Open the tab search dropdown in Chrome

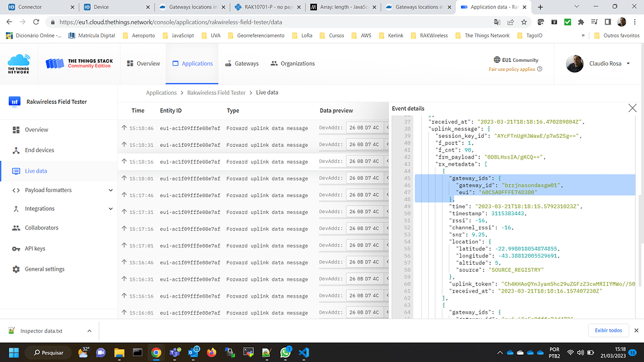click(x=576, y=6)
